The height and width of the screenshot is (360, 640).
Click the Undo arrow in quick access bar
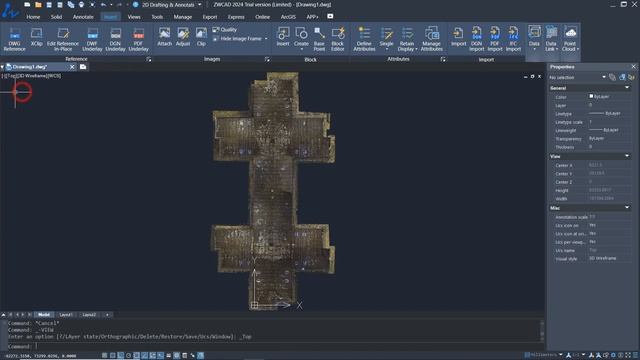click(103, 4)
